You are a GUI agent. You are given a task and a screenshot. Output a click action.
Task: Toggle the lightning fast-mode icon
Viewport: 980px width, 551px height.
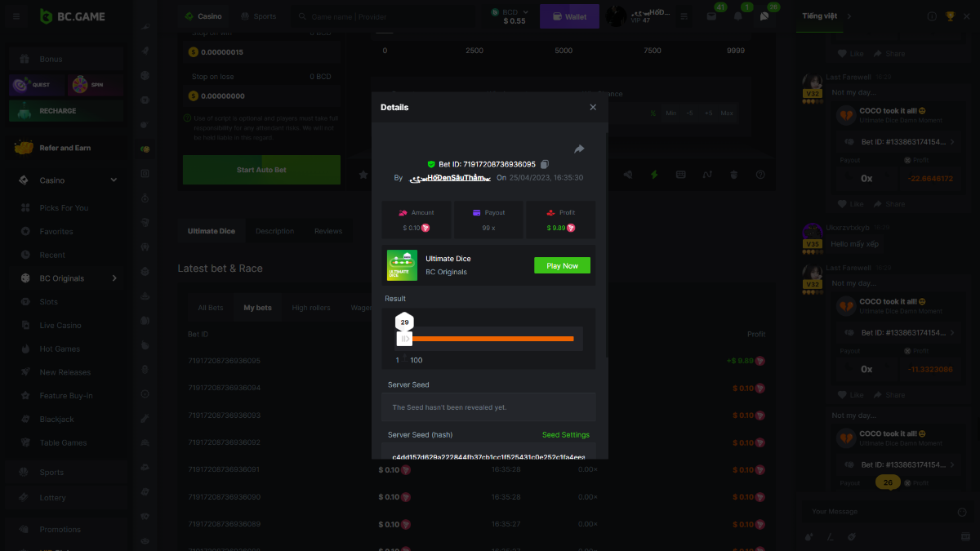653,174
